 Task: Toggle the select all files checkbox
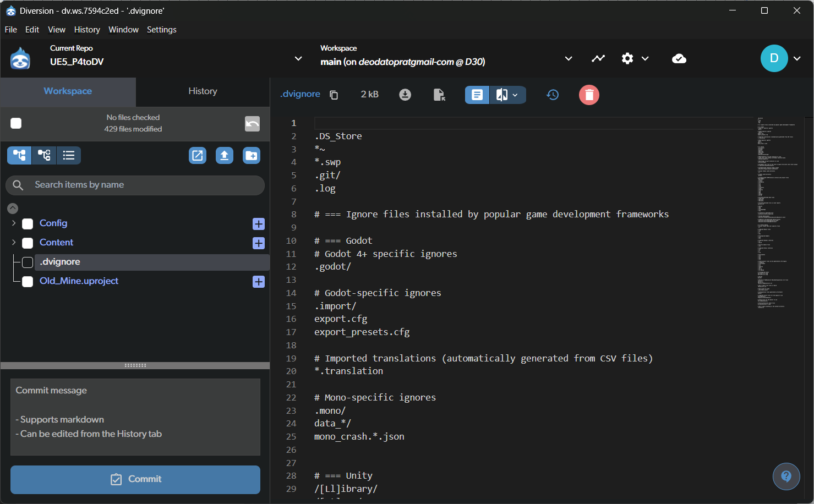point(16,123)
